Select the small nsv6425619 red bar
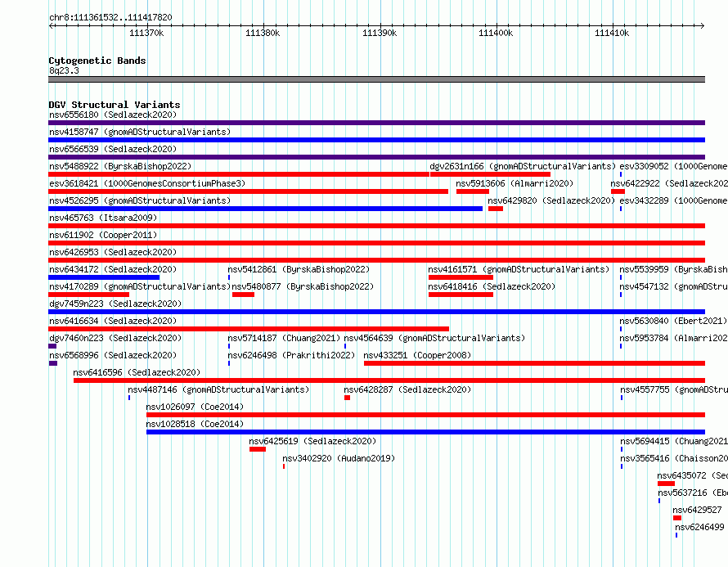Image resolution: width=728 pixels, height=567 pixels. pyautogui.click(x=258, y=449)
